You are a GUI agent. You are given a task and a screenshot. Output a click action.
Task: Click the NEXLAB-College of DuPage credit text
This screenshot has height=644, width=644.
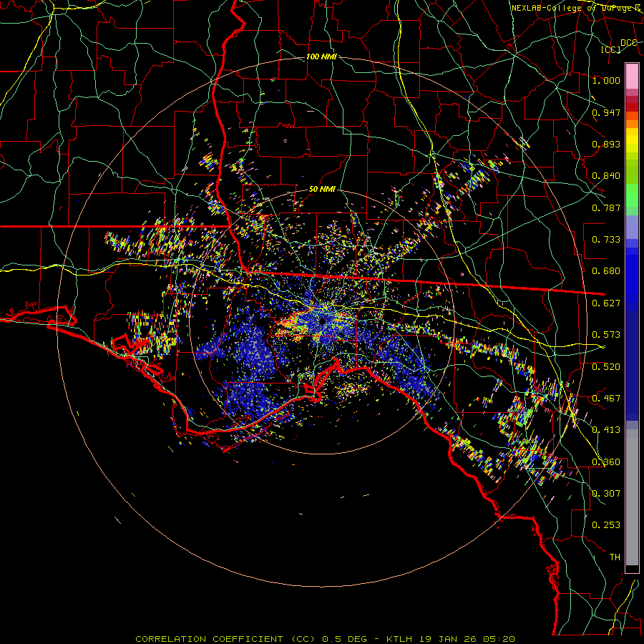click(577, 8)
